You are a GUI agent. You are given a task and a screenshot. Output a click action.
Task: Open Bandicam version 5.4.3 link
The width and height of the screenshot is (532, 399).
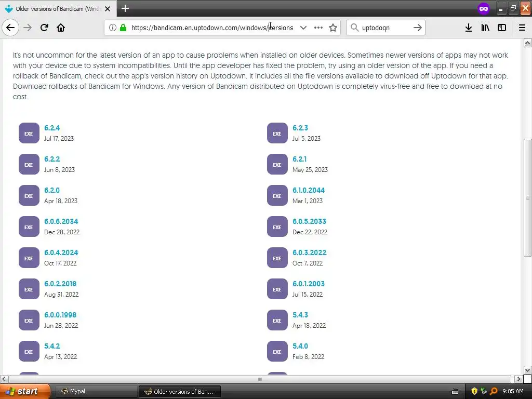[300, 315]
